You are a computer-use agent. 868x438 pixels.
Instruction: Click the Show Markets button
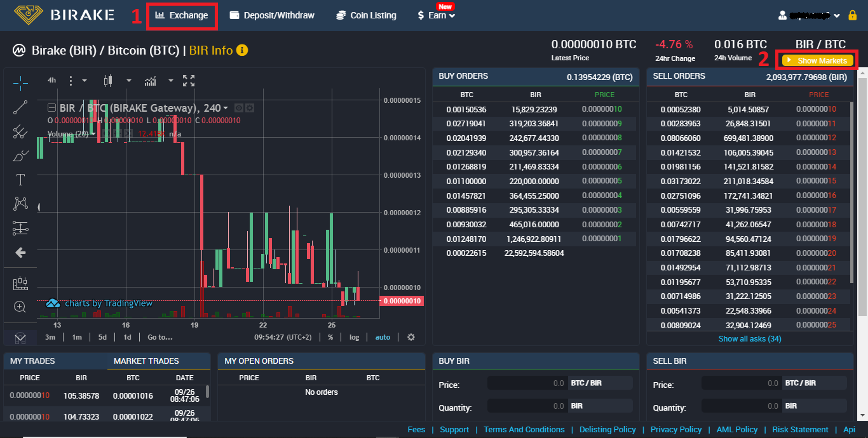[x=817, y=60]
